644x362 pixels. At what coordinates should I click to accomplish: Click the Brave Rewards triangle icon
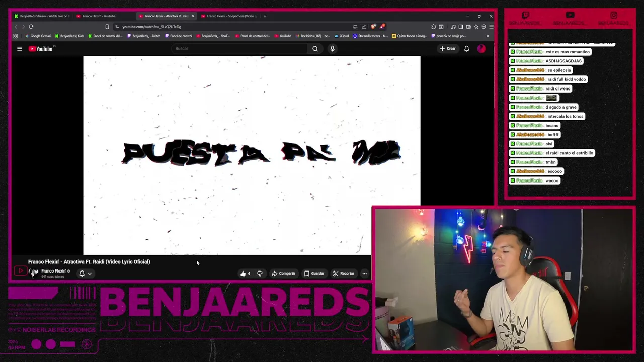[382, 27]
